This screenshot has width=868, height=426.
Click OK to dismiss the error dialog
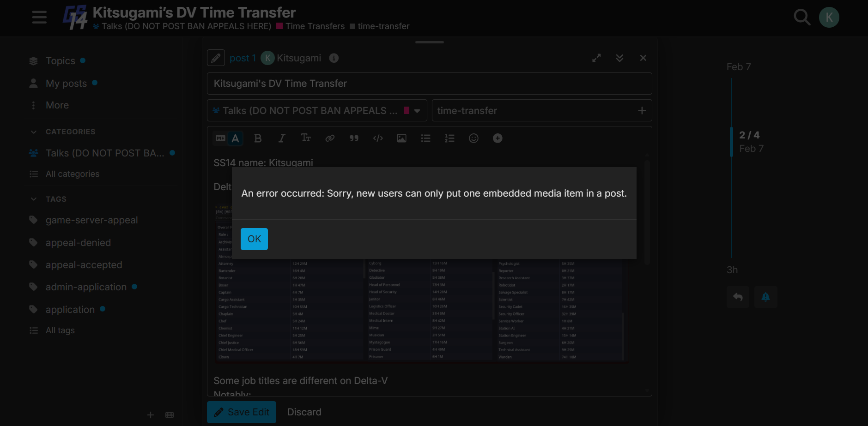pyautogui.click(x=254, y=239)
